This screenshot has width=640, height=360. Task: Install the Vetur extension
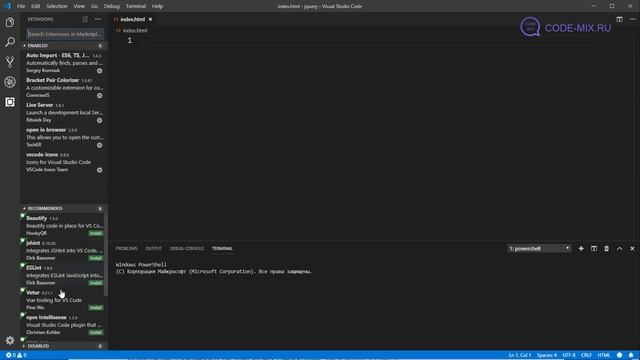(96, 308)
